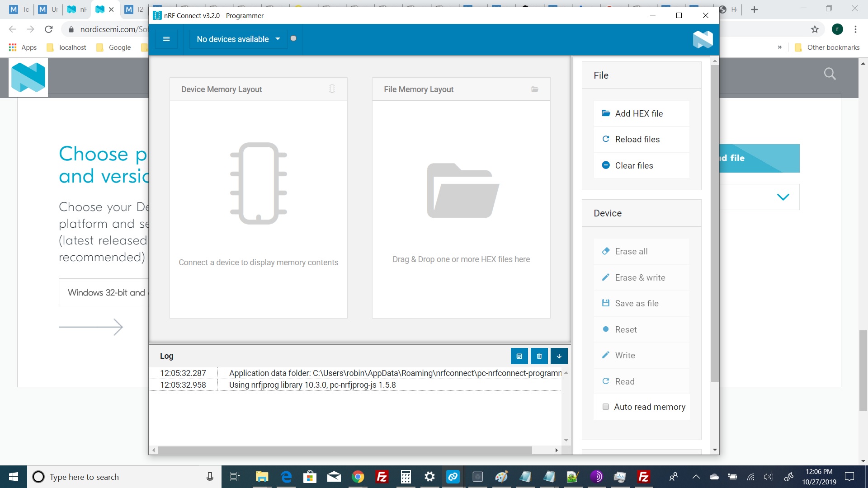This screenshot has width=868, height=488.
Task: Click the Read device option
Action: [x=641, y=381]
